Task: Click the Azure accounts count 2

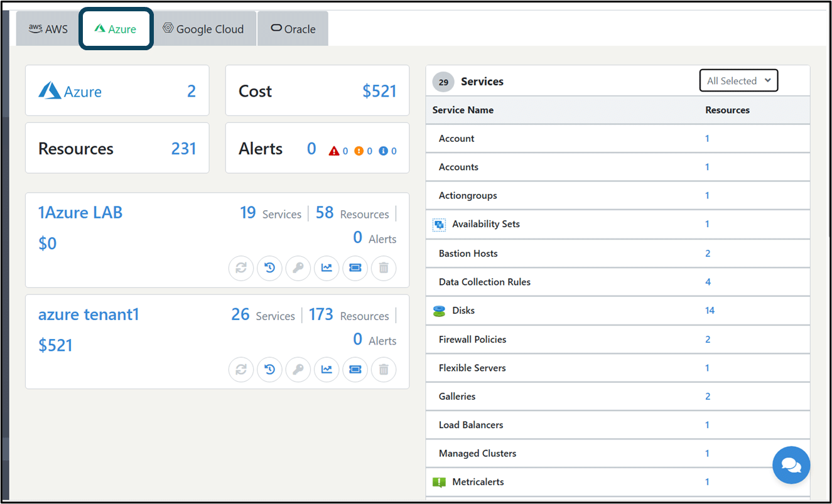Action: [192, 91]
